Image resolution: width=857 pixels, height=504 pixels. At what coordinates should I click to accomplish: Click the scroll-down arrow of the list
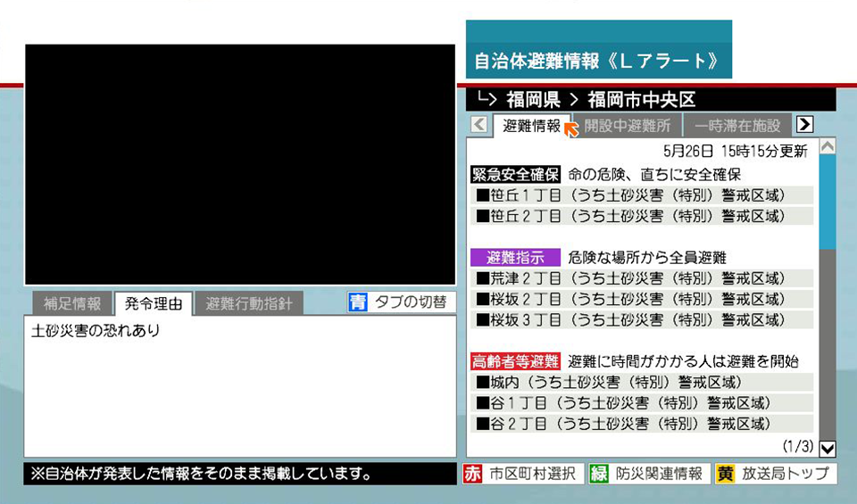(x=828, y=449)
